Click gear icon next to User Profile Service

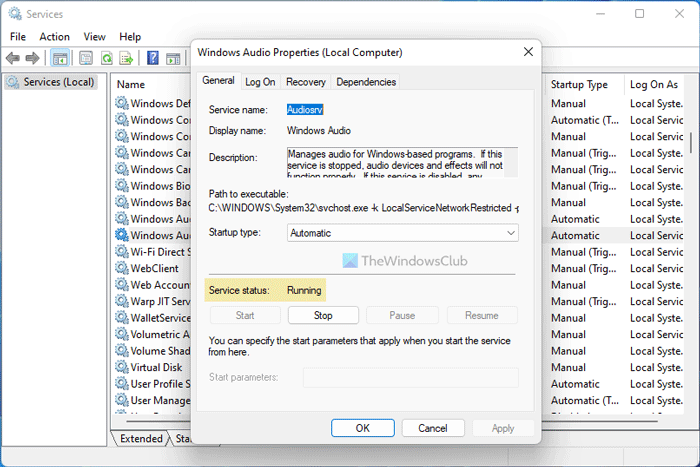tap(121, 384)
